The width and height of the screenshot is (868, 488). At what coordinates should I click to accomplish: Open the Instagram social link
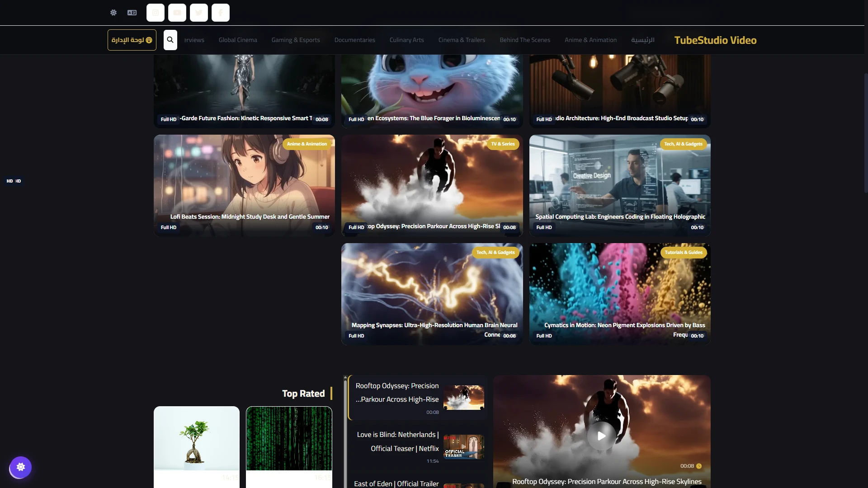click(x=156, y=13)
